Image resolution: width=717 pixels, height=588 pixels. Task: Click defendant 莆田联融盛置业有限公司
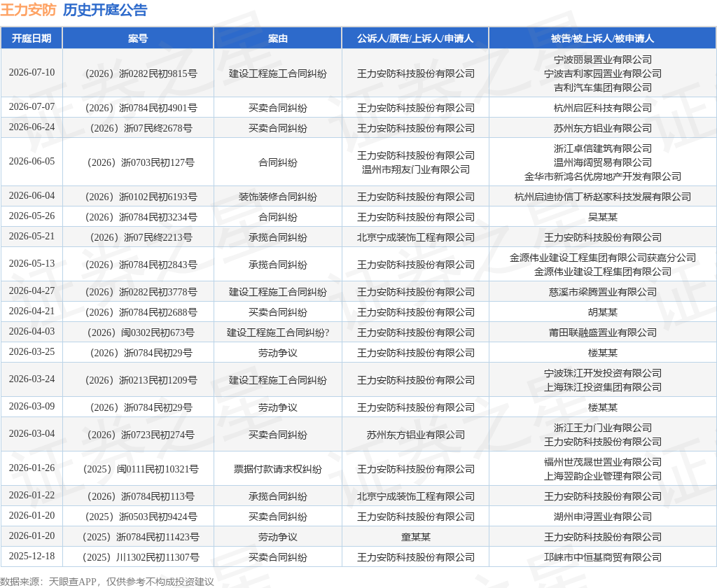(x=603, y=332)
